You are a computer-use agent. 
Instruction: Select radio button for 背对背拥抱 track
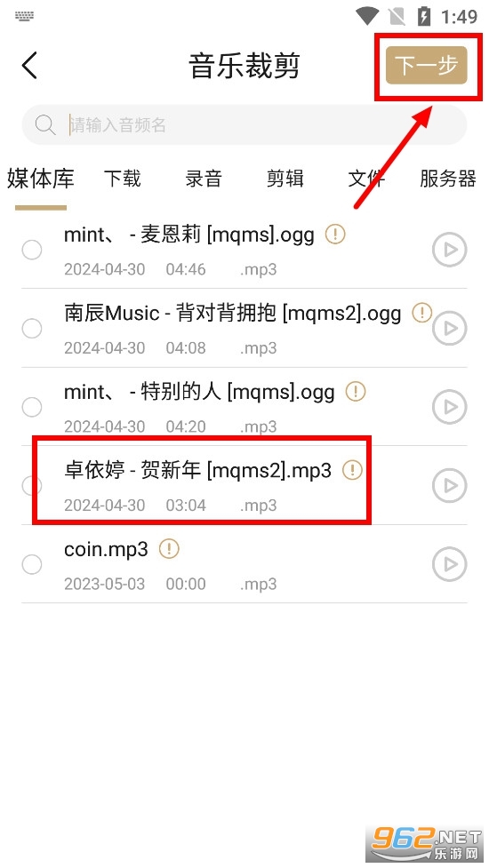coord(32,328)
